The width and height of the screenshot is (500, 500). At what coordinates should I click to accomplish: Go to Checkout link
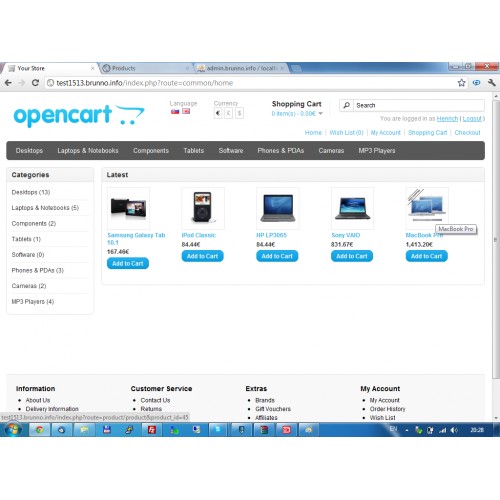point(467,133)
